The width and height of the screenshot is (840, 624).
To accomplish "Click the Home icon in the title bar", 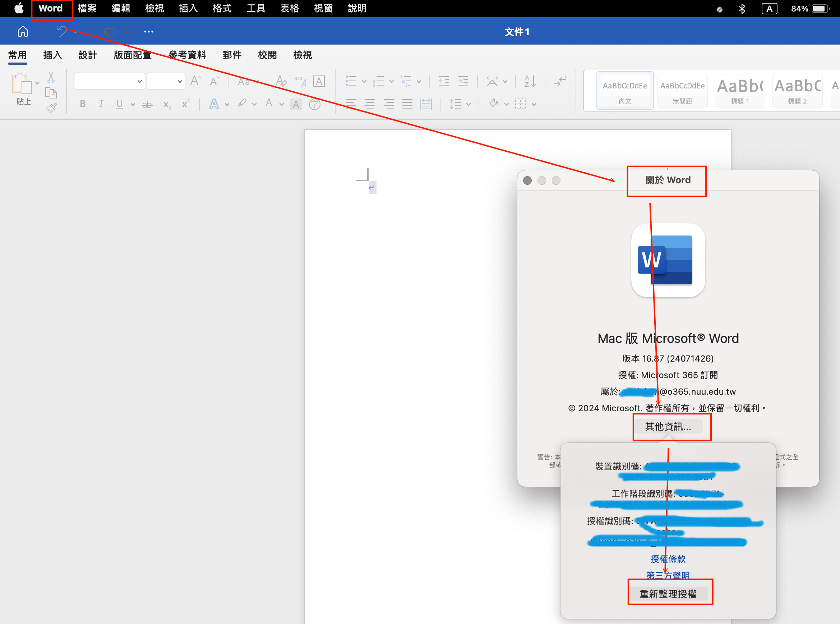I will (x=23, y=32).
